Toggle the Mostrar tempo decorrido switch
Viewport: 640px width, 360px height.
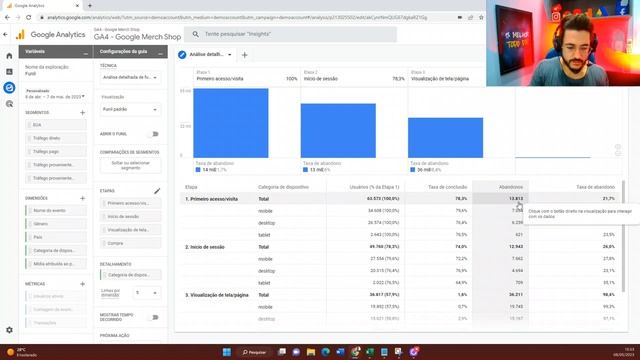(153, 317)
